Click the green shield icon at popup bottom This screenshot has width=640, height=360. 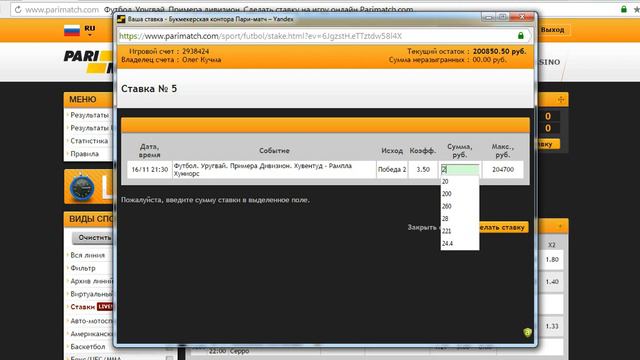pos(527,332)
